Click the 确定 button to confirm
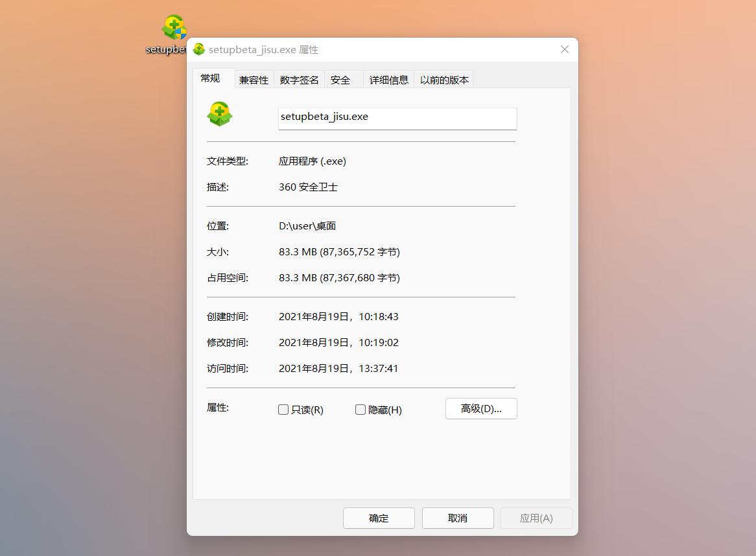The image size is (756, 556). click(379, 518)
